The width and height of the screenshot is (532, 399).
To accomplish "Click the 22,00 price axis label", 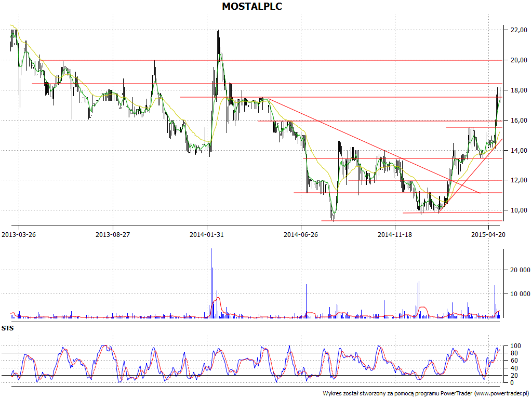I will point(519,30).
